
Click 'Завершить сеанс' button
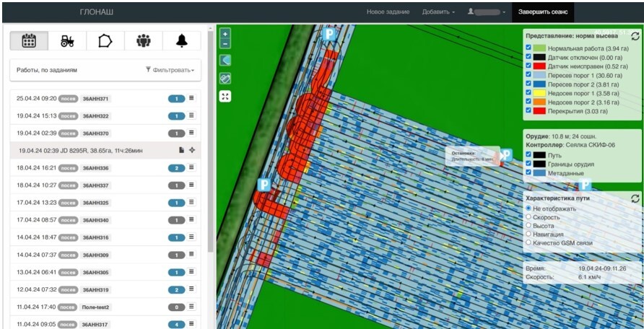click(543, 12)
